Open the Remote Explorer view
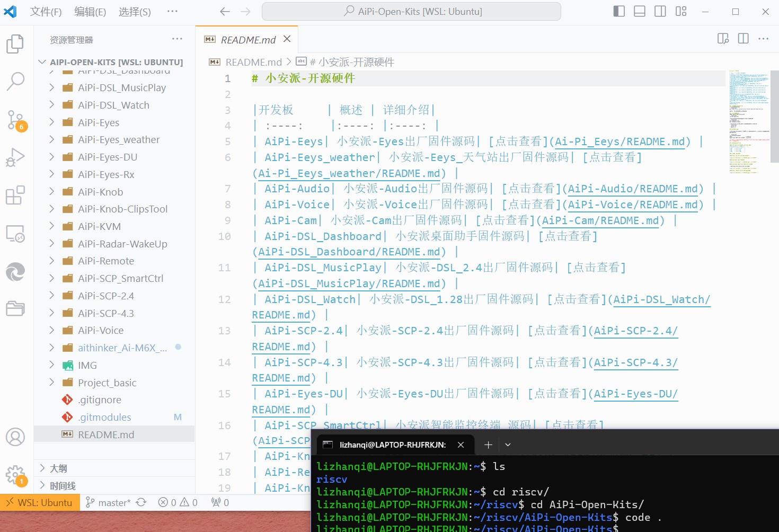Image resolution: width=779 pixels, height=532 pixels. [x=15, y=233]
